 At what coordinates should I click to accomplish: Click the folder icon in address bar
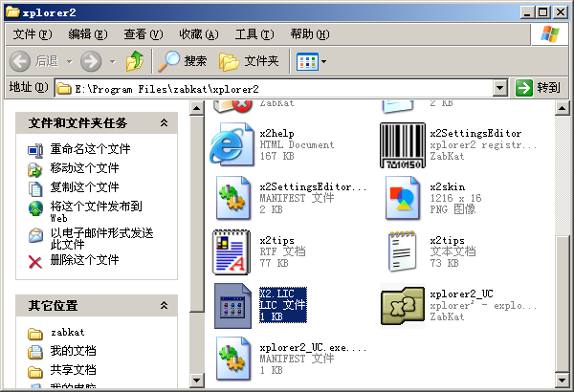pyautogui.click(x=64, y=89)
